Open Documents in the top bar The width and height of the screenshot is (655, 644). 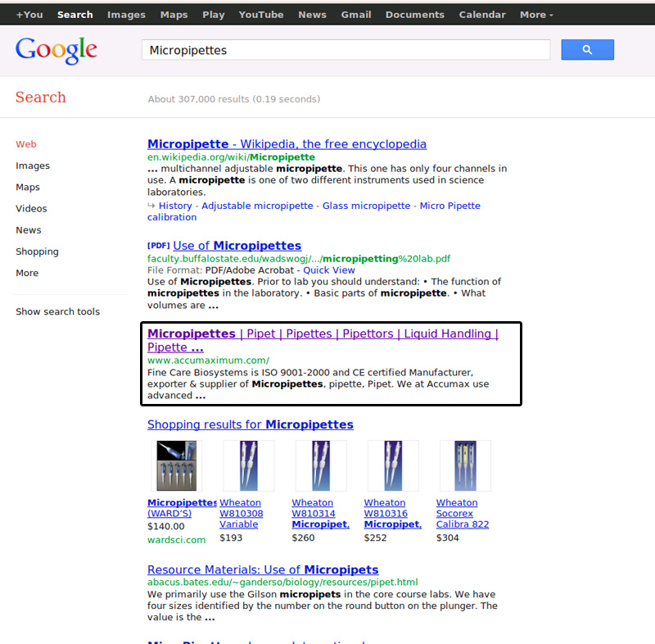(x=415, y=15)
